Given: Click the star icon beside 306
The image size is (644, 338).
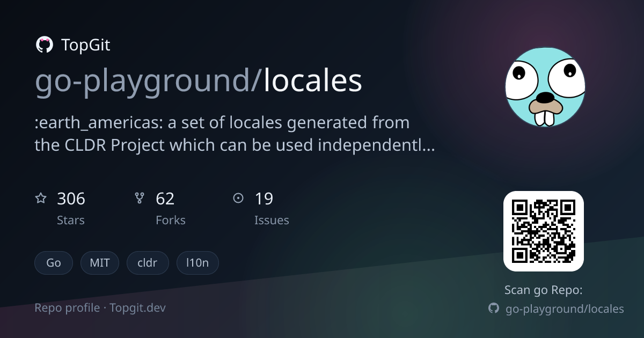Looking at the screenshot, I should click(41, 199).
